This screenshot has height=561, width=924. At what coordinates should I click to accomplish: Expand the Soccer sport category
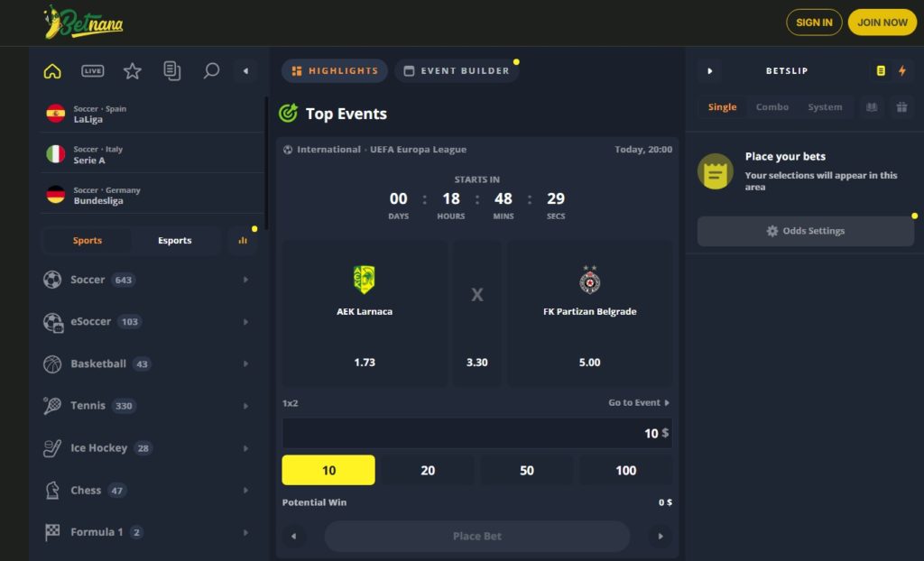pos(146,280)
